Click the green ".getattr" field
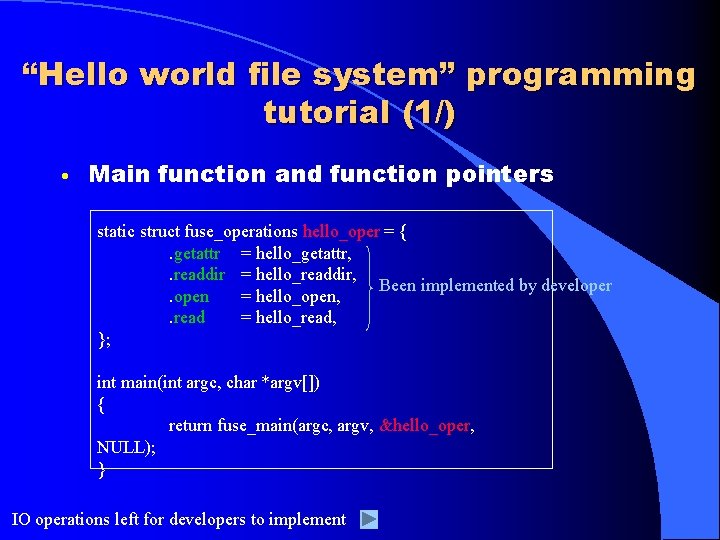 [195, 254]
